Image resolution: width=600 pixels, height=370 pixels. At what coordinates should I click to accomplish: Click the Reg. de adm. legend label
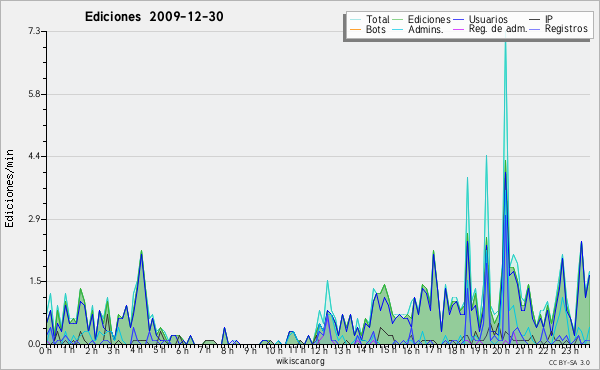point(498,29)
